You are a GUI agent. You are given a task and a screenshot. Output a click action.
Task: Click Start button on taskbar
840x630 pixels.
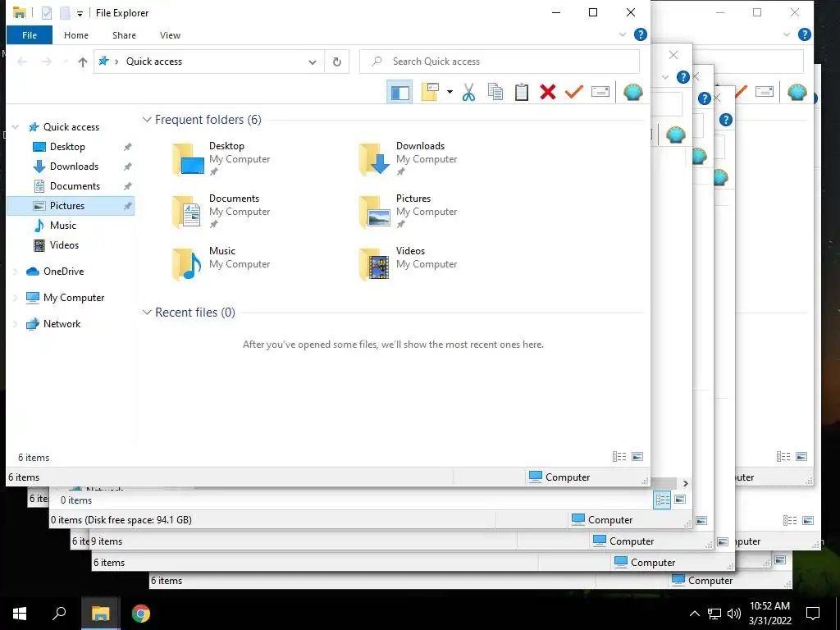[20, 614]
